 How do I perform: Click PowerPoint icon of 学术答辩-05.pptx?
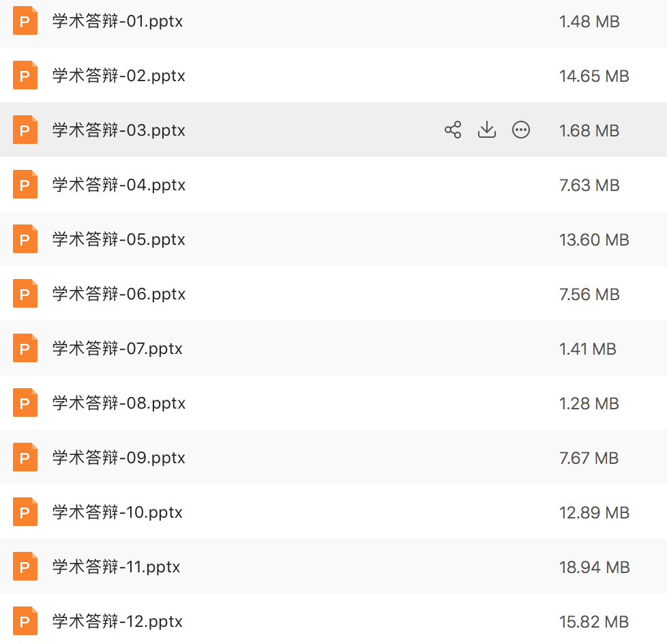tap(25, 239)
